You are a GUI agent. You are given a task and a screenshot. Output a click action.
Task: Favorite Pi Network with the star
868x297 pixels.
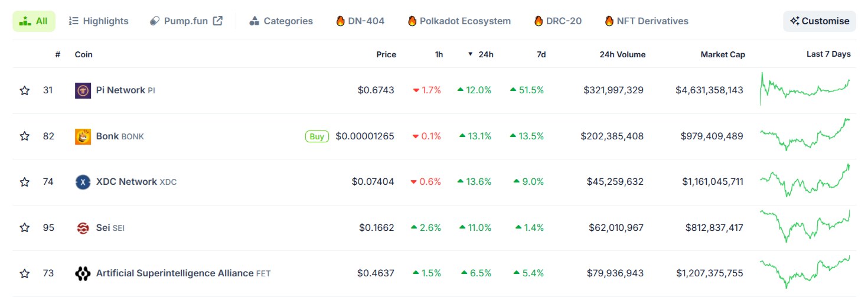click(x=24, y=90)
